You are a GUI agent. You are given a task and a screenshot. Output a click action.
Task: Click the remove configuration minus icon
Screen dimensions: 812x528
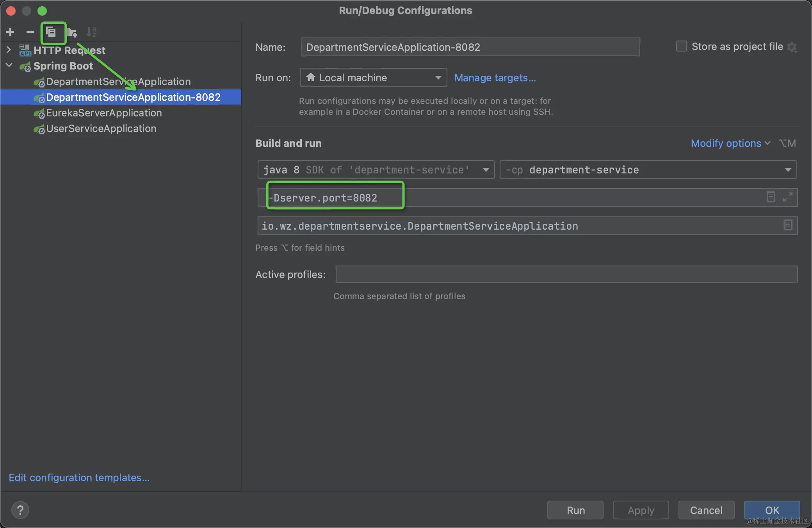pos(30,32)
